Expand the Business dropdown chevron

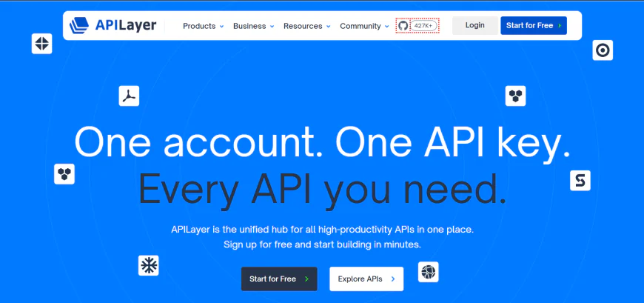[x=272, y=27]
